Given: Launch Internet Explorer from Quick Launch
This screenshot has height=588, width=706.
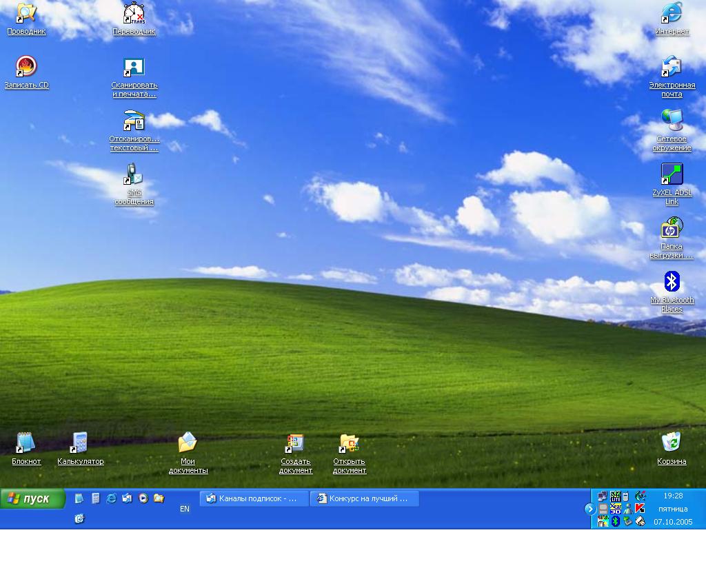Looking at the screenshot, I should 111,498.
